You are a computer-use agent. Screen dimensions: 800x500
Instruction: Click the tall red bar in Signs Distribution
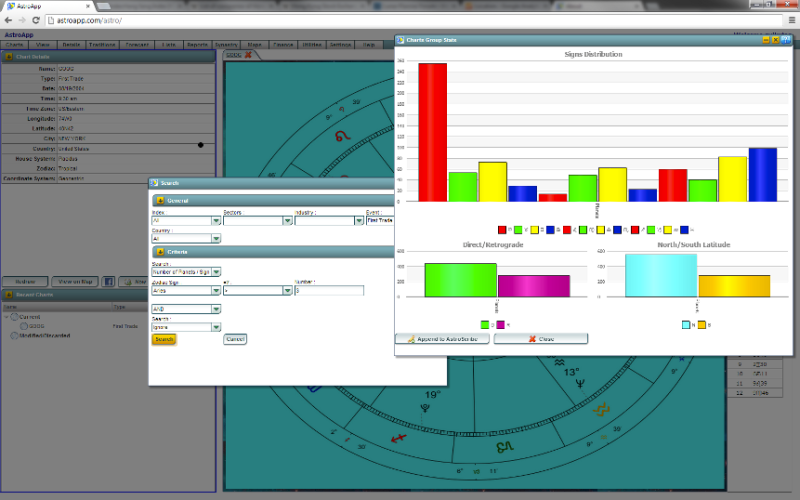coord(432,132)
